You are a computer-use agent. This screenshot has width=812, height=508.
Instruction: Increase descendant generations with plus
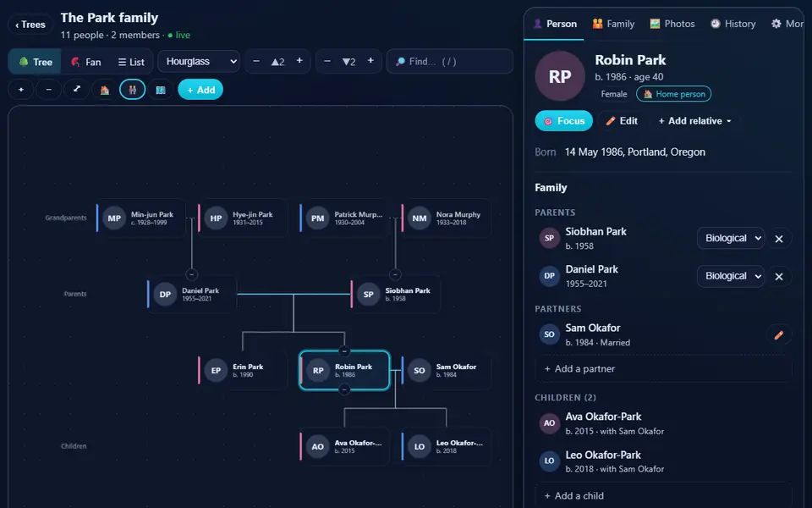pyautogui.click(x=370, y=61)
